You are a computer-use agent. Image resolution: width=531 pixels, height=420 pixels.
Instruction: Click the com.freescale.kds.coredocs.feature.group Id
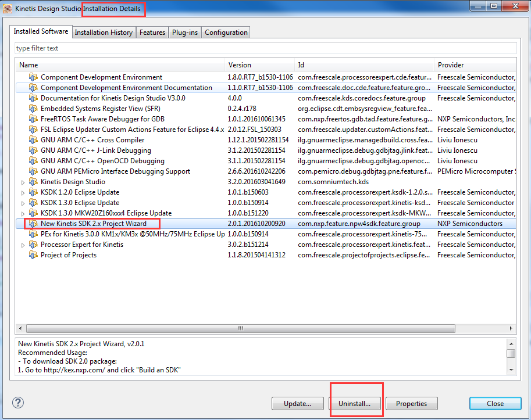coord(362,98)
